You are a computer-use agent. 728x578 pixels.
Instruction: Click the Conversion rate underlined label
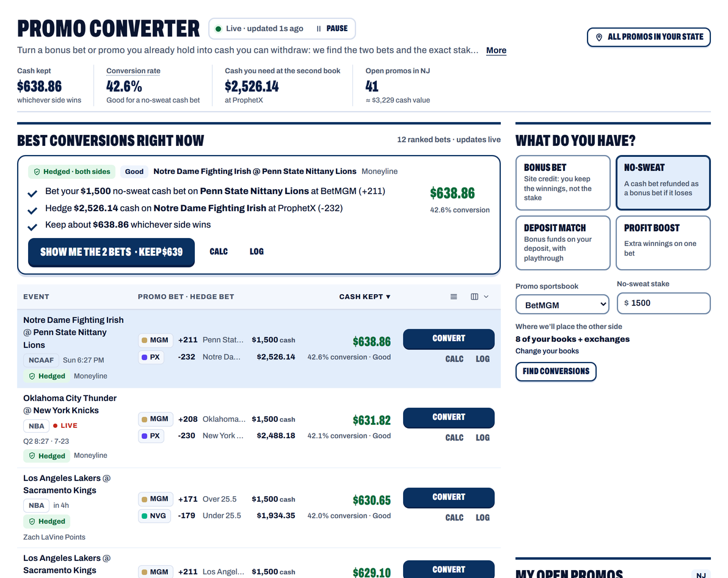133,71
